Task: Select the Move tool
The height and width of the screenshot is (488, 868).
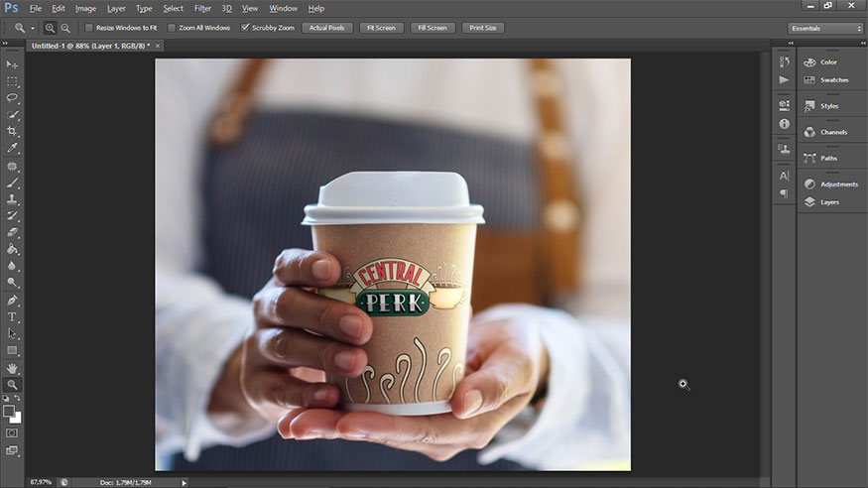Action: click(x=12, y=64)
